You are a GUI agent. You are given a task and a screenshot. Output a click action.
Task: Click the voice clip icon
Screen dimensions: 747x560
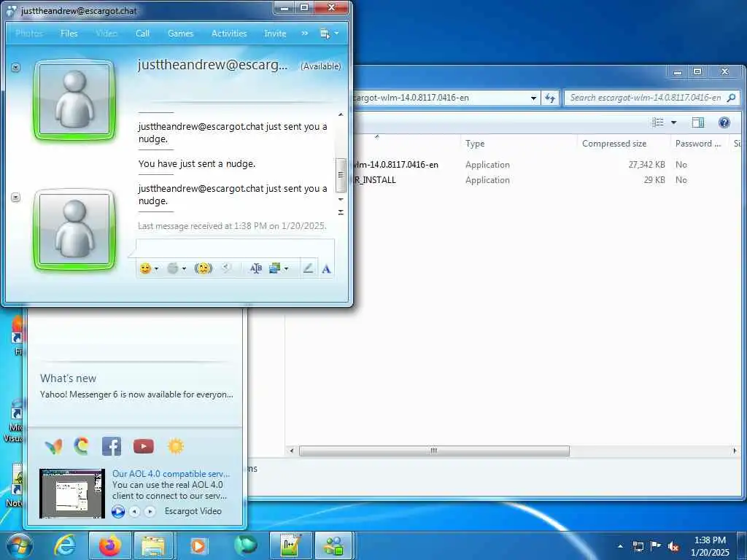pyautogui.click(x=227, y=268)
